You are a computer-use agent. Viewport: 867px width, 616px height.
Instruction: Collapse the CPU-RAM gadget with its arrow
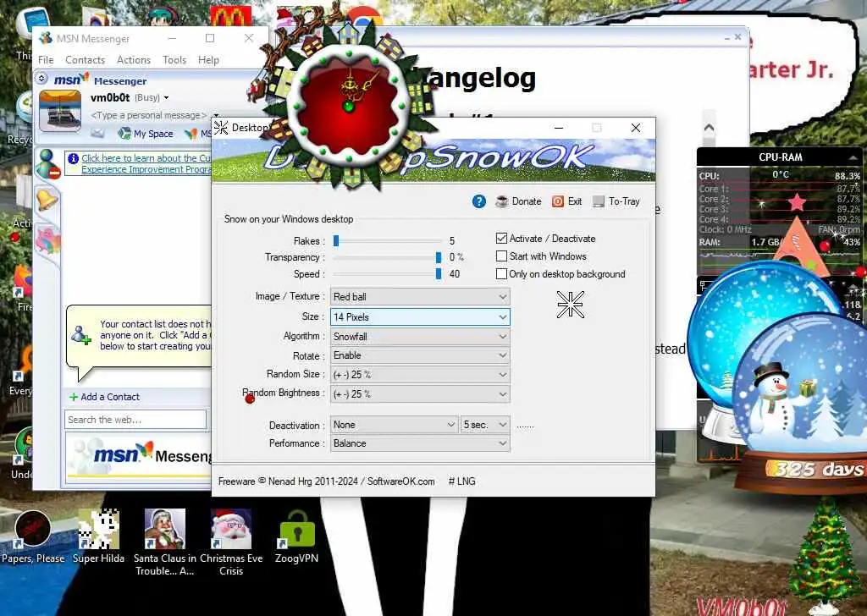(852, 157)
